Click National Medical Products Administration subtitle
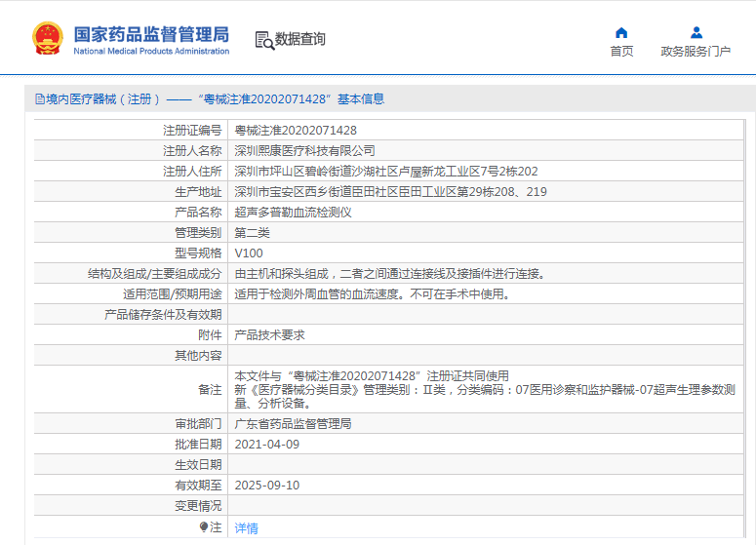Viewport: 756px width, 545px height. (151, 51)
